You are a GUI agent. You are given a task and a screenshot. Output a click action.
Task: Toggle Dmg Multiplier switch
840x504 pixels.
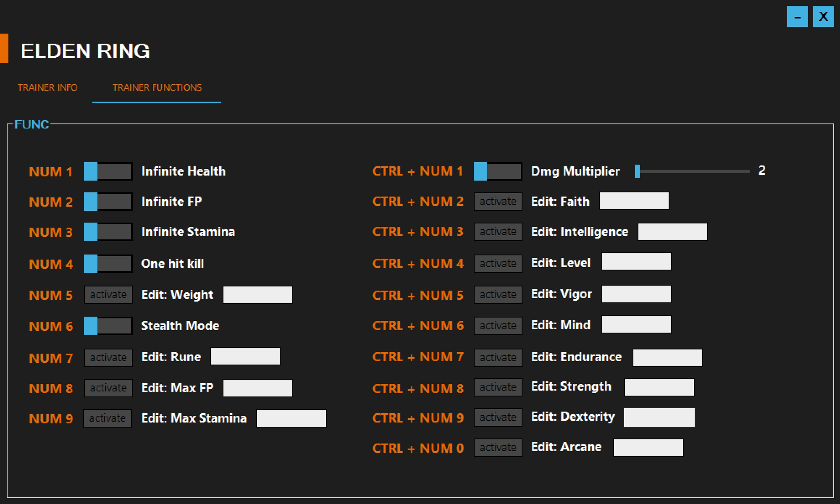[498, 171]
